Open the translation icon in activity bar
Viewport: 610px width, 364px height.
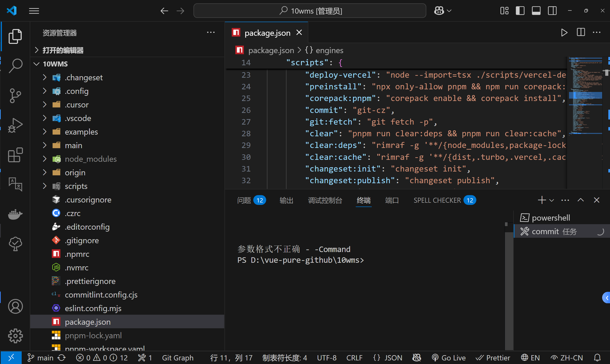(x=15, y=184)
